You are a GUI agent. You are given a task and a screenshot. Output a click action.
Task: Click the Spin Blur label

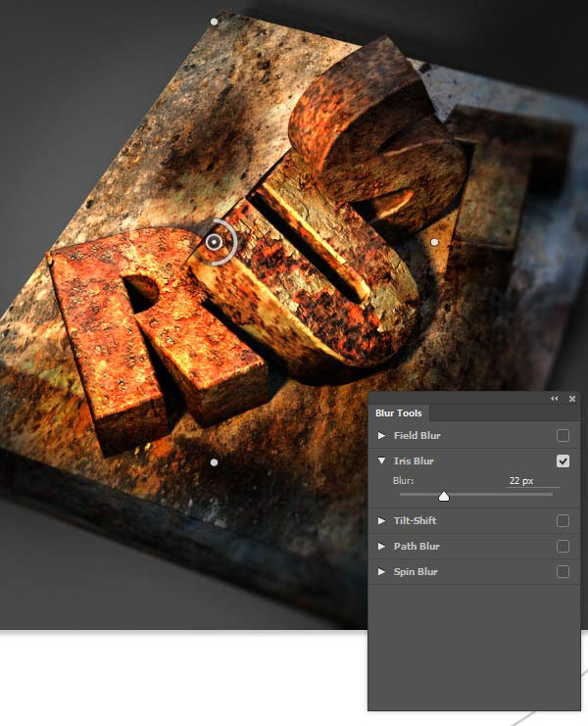coord(416,571)
